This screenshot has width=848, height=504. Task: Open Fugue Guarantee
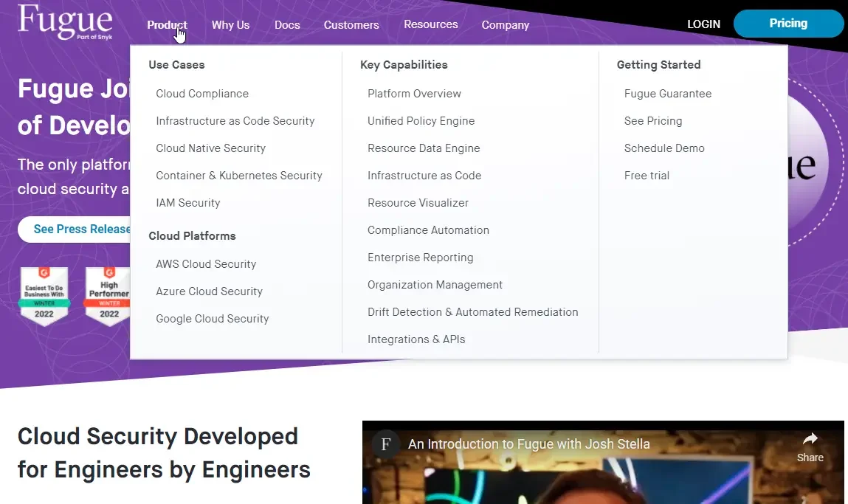(x=668, y=94)
